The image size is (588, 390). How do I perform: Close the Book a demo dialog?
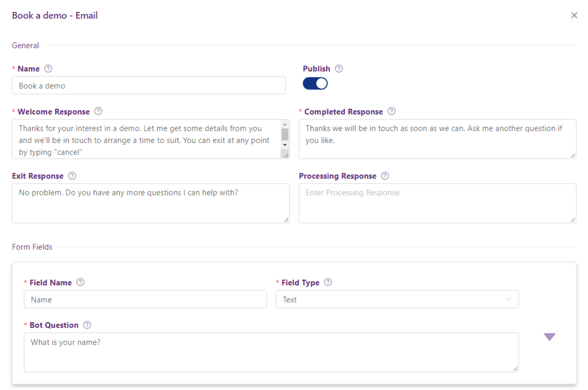point(574,15)
